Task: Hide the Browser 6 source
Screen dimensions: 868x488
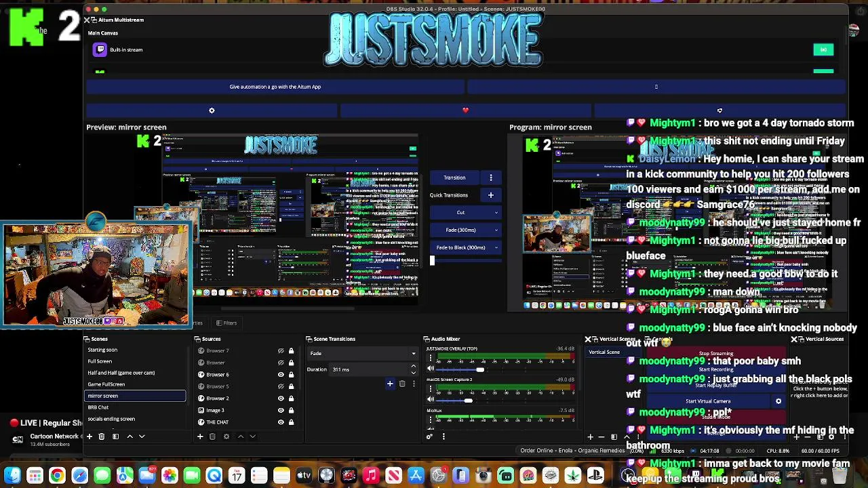Action: click(x=281, y=375)
